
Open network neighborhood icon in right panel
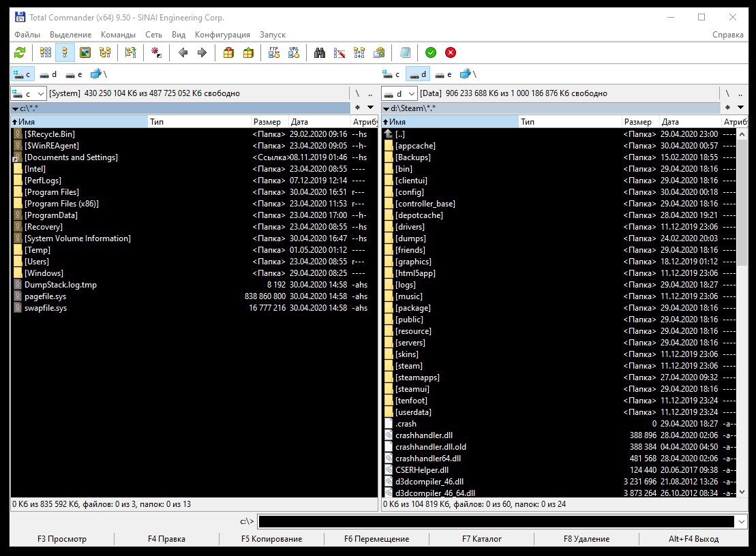(x=468, y=74)
